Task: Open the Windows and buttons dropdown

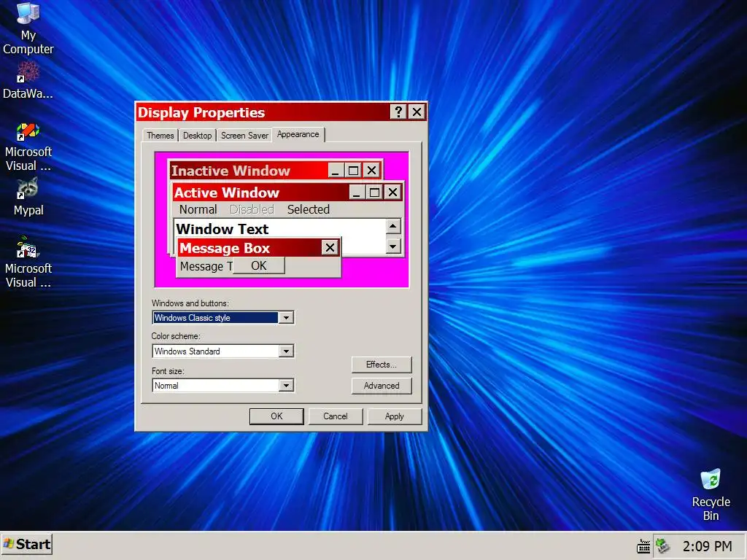Action: 286,318
